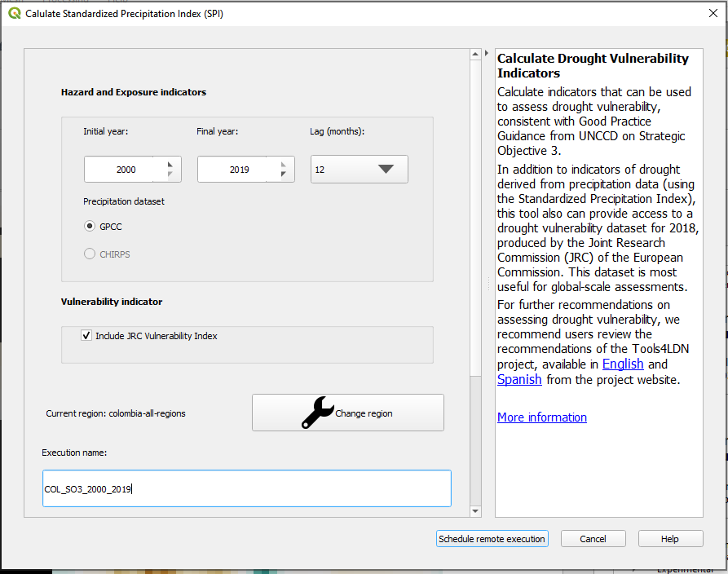Image resolution: width=728 pixels, height=574 pixels.
Task: Click the QGIS logo in title bar
Action: pyautogui.click(x=15, y=14)
